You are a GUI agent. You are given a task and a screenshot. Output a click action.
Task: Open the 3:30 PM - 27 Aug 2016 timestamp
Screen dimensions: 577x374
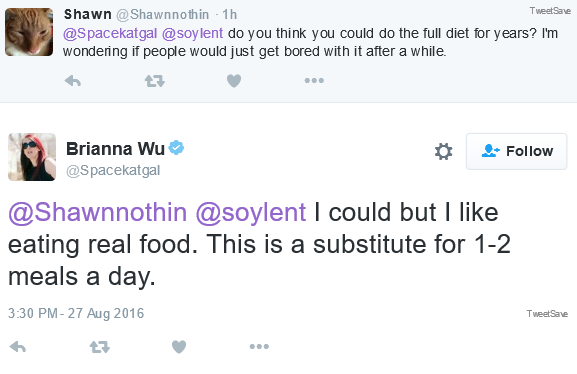(x=76, y=313)
